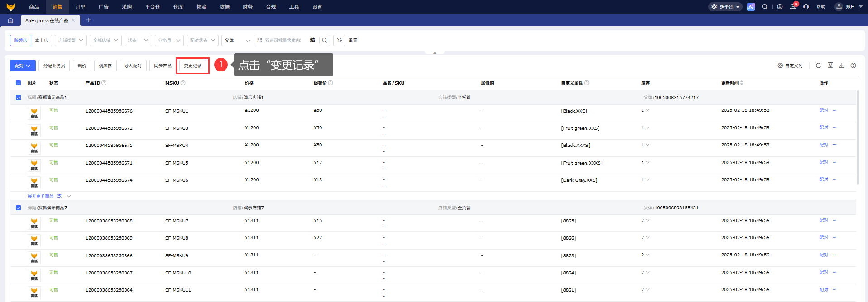Viewport: 868px width, 302px height.
Task: Open the 店铺类型 dropdown
Action: tap(71, 40)
